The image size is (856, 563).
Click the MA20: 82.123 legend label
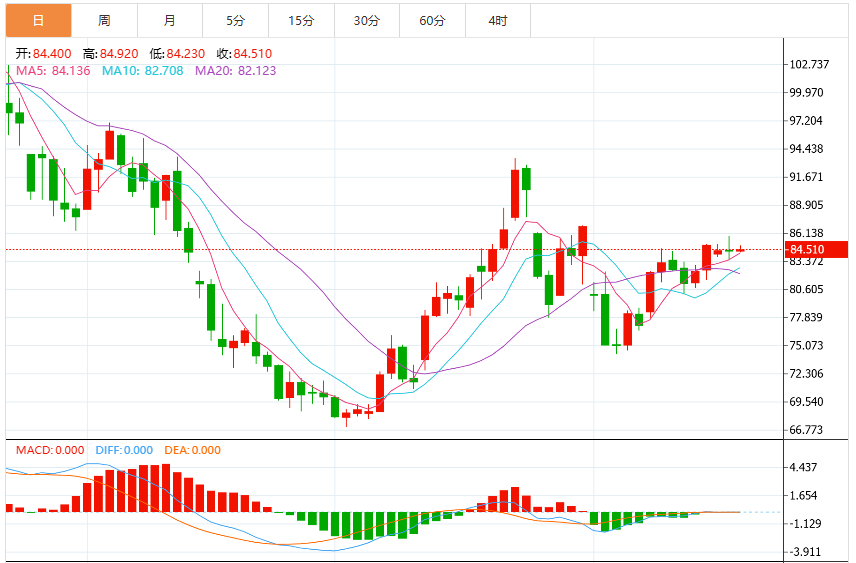pyautogui.click(x=236, y=71)
